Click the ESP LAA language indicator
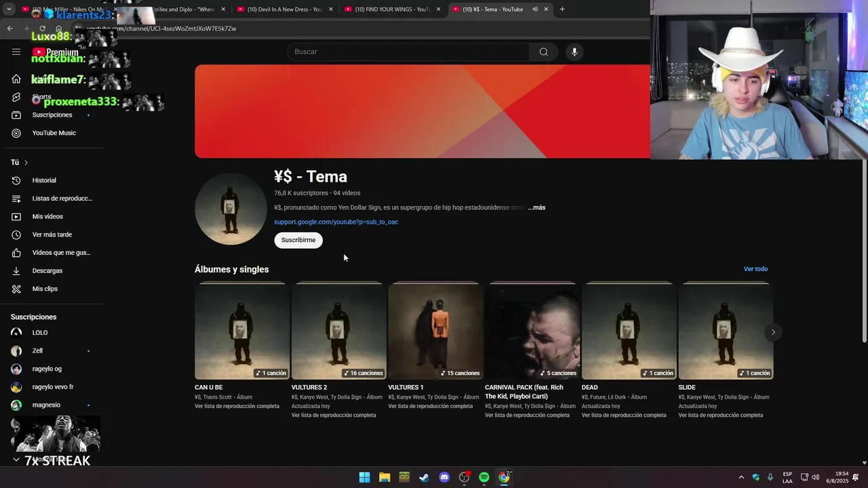Viewport: 868px width, 488px height. click(x=787, y=477)
